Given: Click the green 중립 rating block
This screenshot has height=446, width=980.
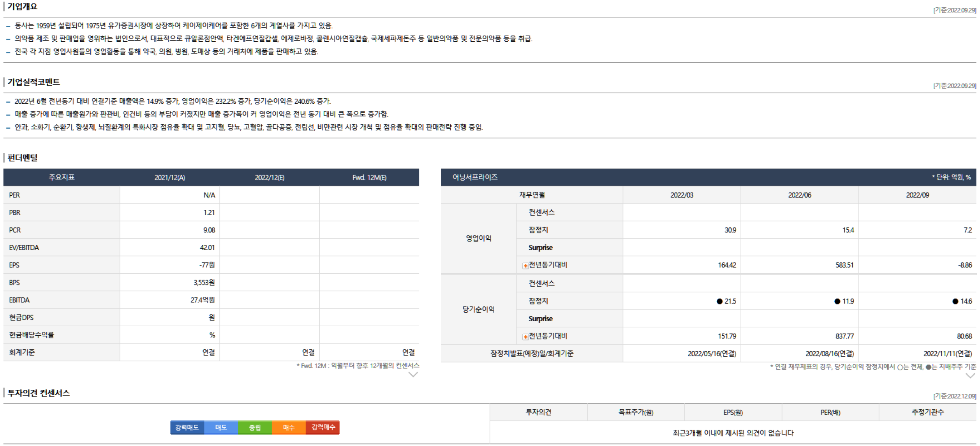Looking at the screenshot, I should (255, 428).
